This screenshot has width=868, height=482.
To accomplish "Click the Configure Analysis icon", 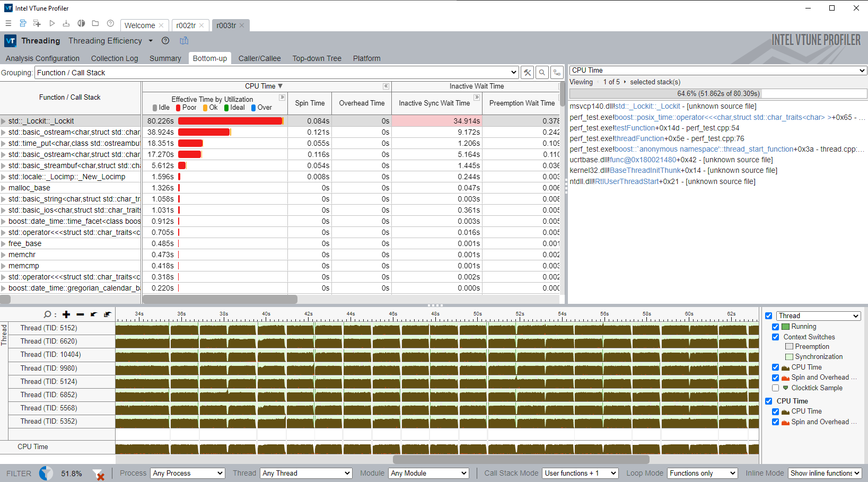I will tap(37, 23).
